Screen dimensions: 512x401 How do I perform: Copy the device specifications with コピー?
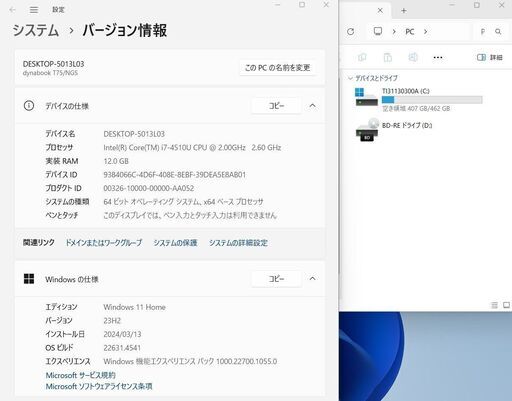276,106
